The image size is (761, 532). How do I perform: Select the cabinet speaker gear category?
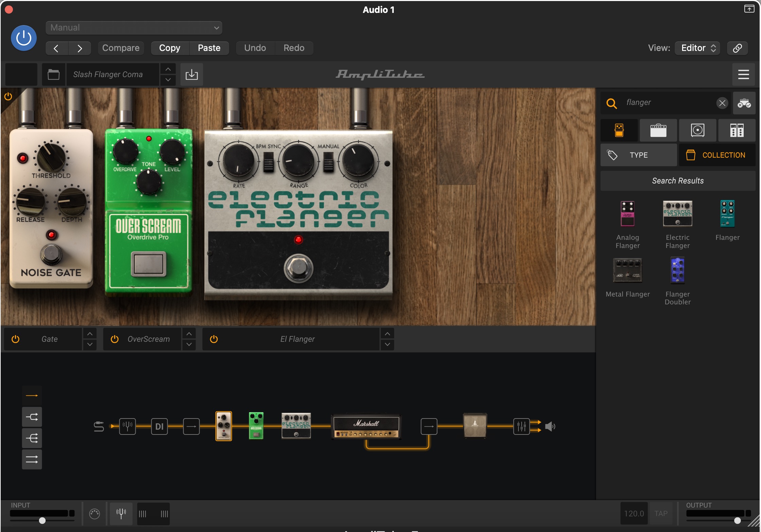[x=697, y=130]
